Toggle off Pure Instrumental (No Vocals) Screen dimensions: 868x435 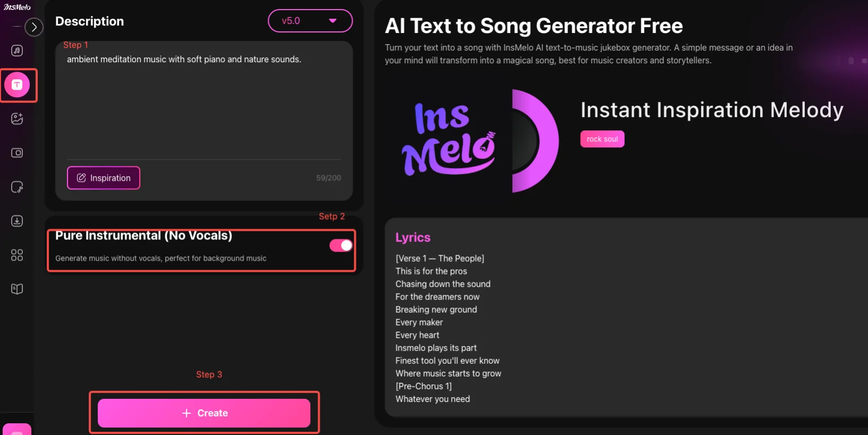341,245
